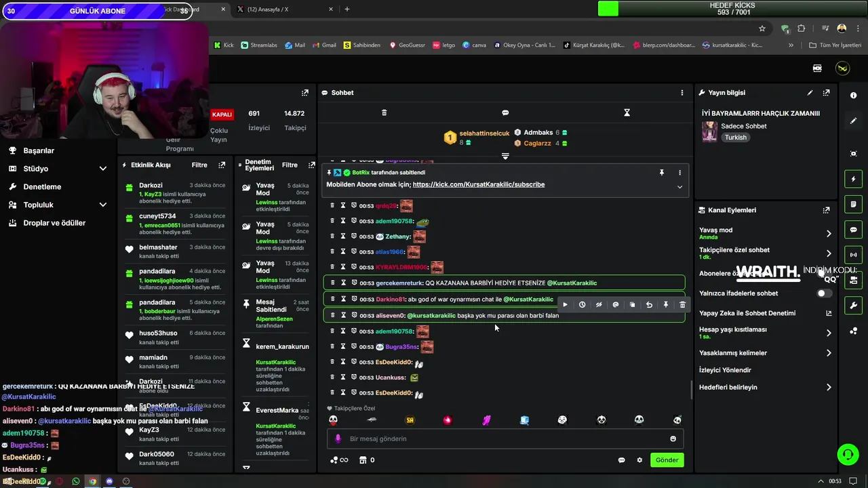The height and width of the screenshot is (488, 868).
Task: Expand Hesap yaşı kısıtlaması setting
Action: coord(829,333)
